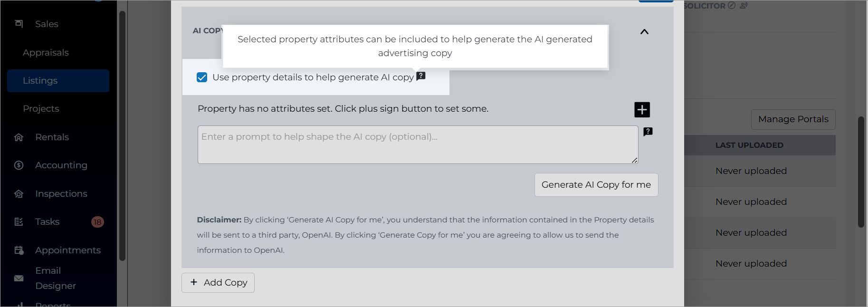
Task: Open the Projects menu item
Action: pyautogui.click(x=41, y=109)
